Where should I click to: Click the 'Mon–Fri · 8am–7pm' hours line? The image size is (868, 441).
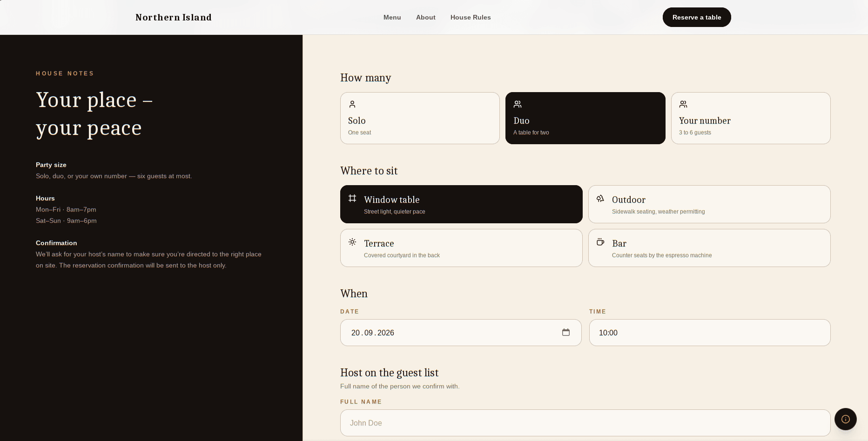click(66, 209)
